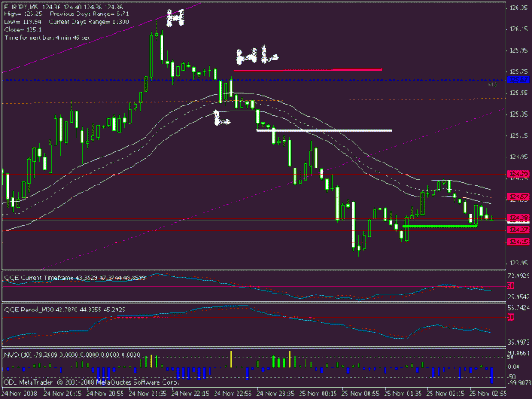Image resolution: width=532 pixels, height=399 pixels.
Task: Click '25 Nov 00:15' on the time axis
Action: (317, 393)
